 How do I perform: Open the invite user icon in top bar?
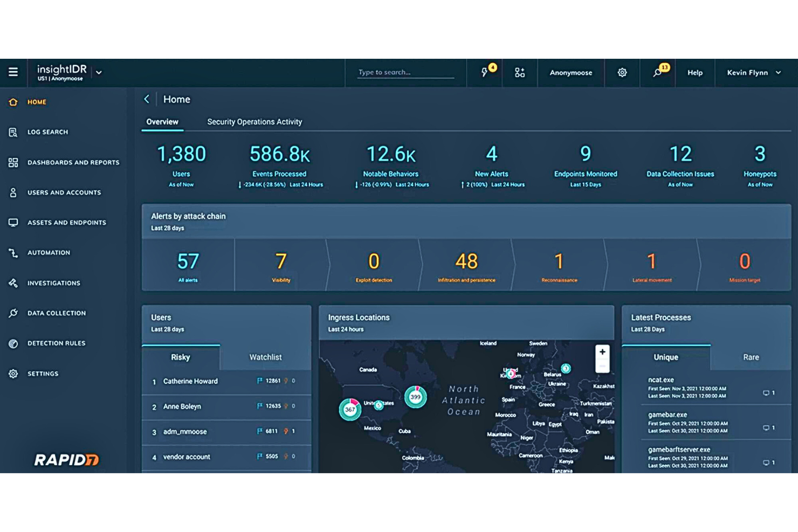click(519, 72)
